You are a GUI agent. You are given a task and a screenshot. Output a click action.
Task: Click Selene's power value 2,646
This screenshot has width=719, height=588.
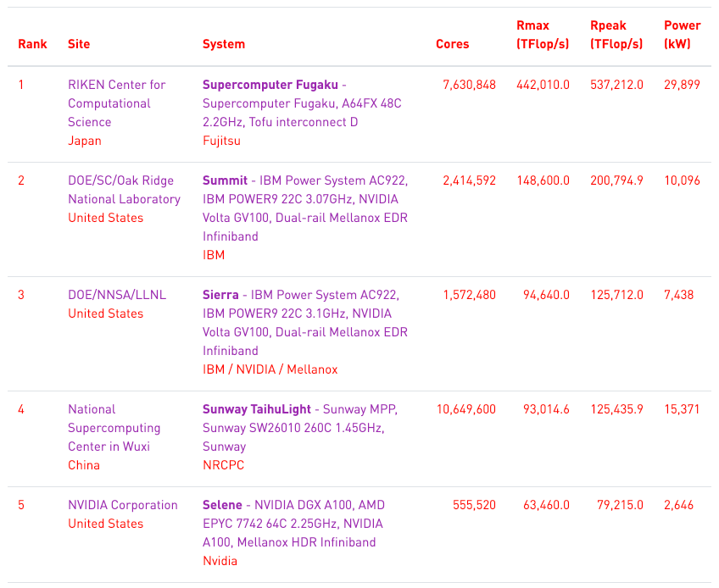pyautogui.click(x=678, y=505)
